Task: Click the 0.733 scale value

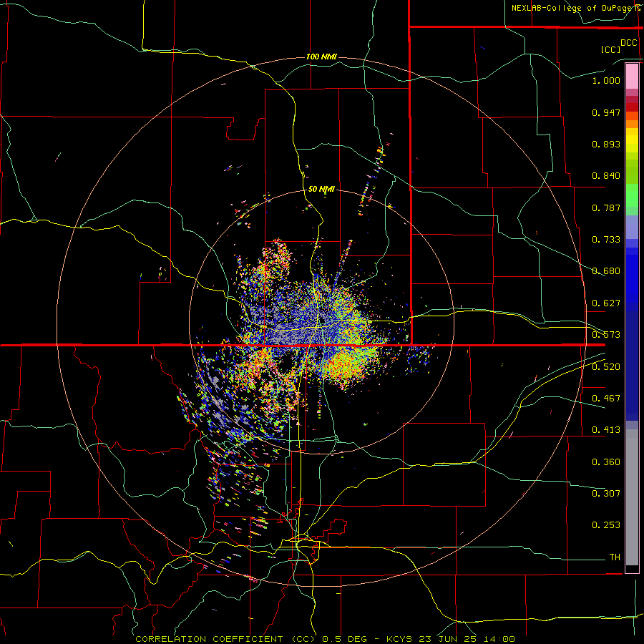Action: pos(606,240)
